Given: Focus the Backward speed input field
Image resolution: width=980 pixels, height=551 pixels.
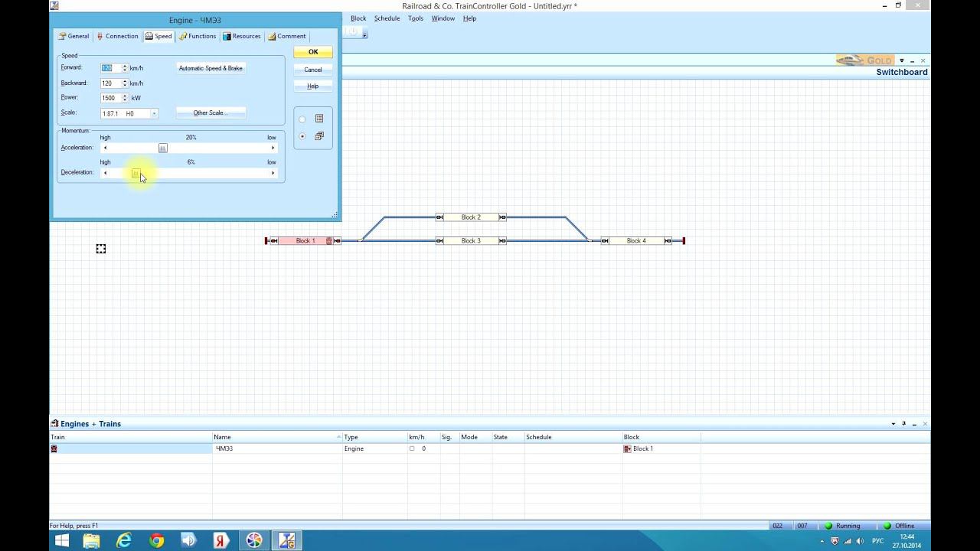Looking at the screenshot, I should [x=110, y=83].
